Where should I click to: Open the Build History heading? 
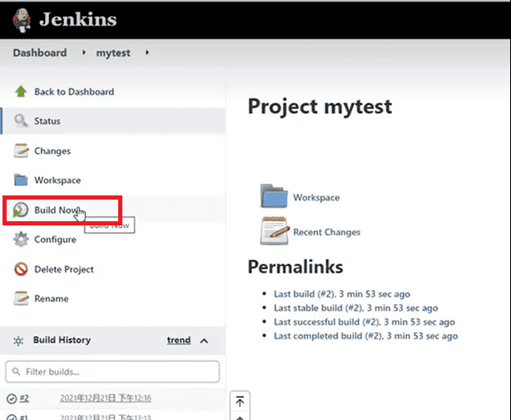pyautogui.click(x=62, y=340)
